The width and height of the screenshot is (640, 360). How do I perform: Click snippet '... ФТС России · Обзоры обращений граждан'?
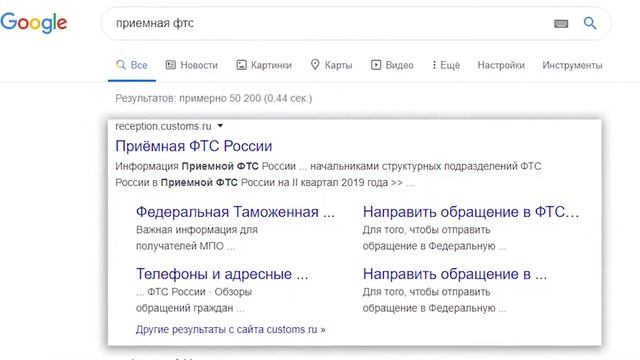coord(194,300)
